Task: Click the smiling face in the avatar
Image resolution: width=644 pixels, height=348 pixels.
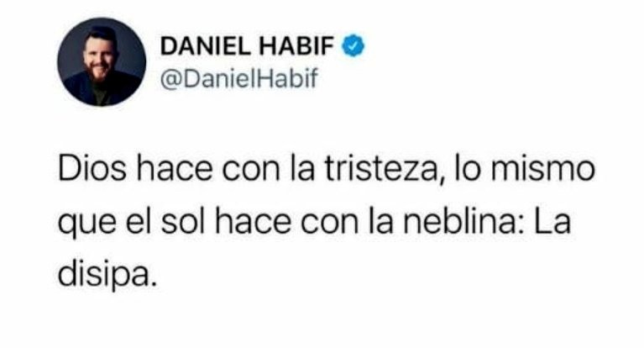Action: (x=101, y=55)
